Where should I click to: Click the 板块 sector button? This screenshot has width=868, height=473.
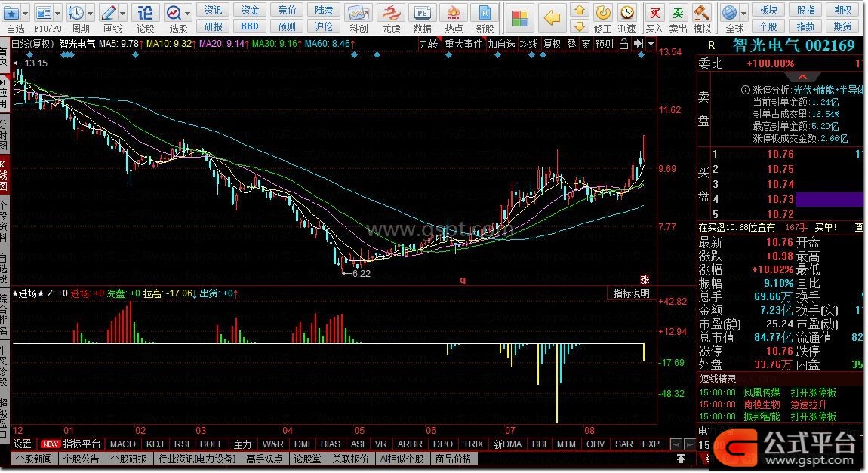tap(768, 10)
